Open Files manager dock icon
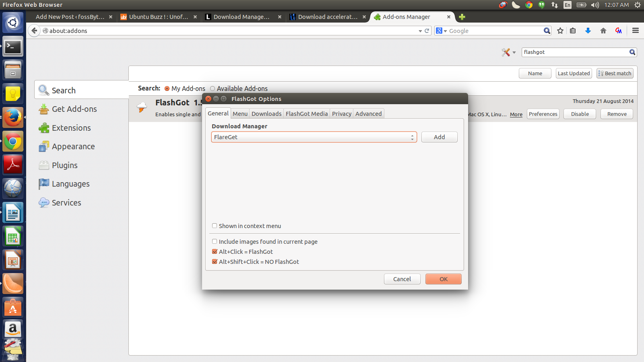Viewport: 644px width, 362px height. 13,70
